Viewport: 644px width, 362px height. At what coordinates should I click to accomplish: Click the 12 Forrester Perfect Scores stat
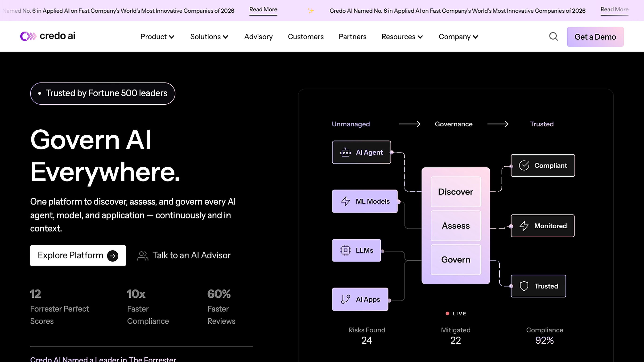tap(59, 307)
